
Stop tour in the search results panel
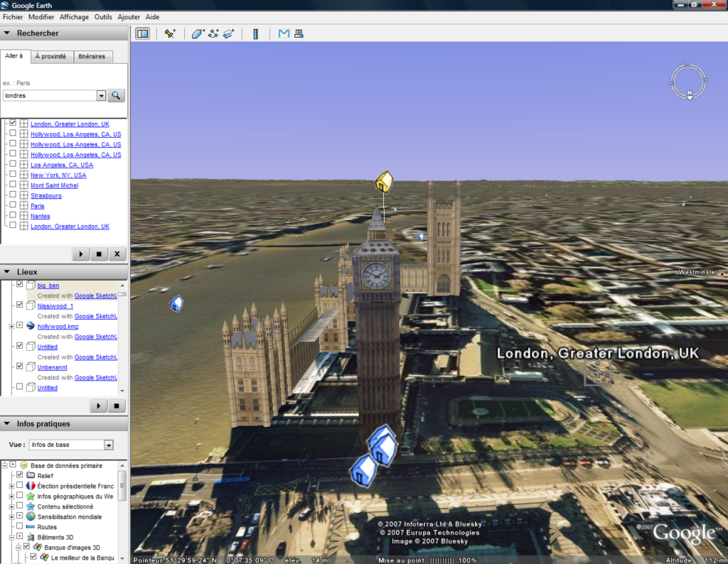point(99,254)
